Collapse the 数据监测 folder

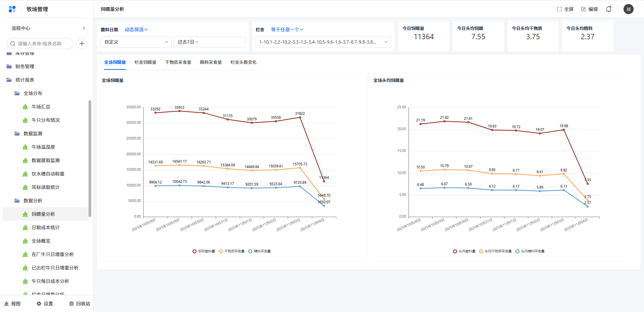click(33, 134)
